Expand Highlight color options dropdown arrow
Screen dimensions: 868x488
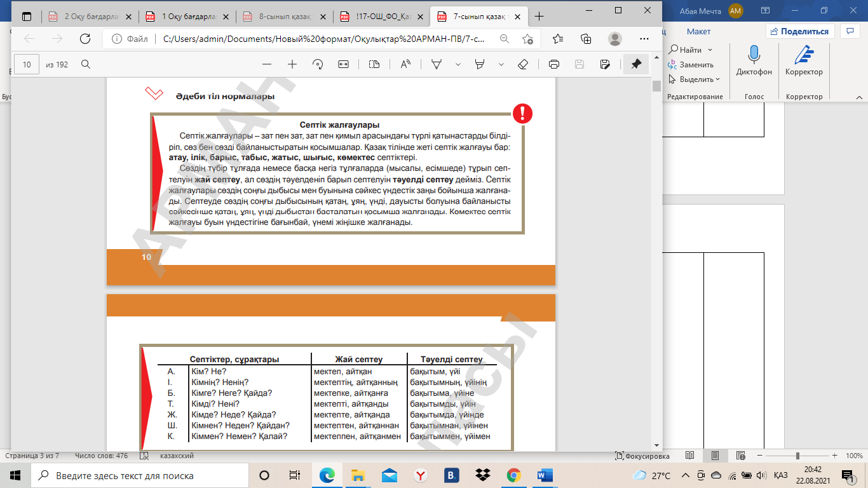coord(501,64)
